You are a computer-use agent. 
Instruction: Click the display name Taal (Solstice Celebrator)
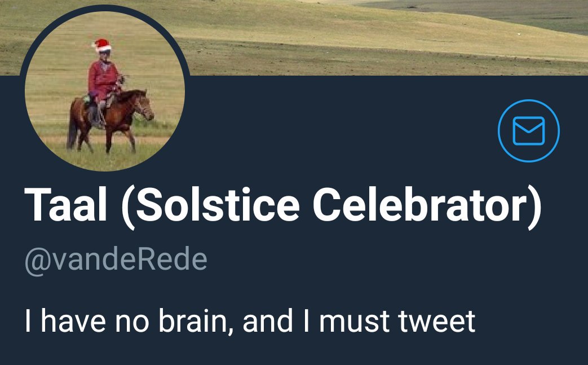click(x=283, y=206)
